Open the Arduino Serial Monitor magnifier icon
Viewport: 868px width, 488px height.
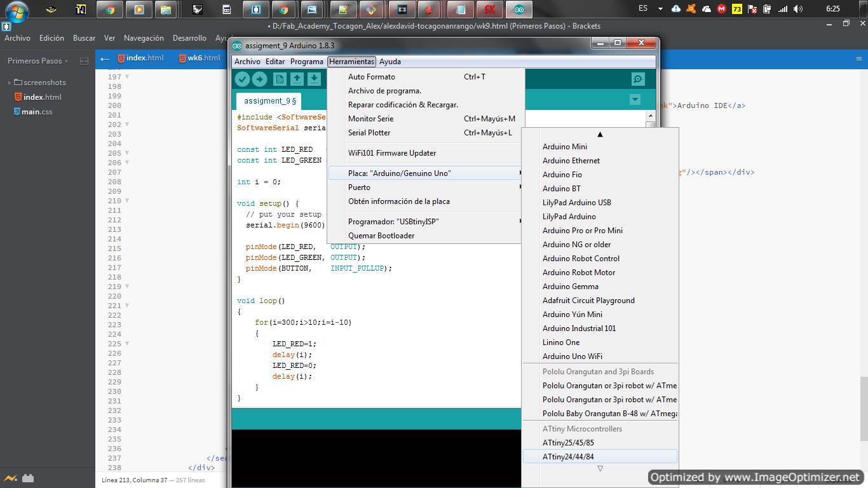pos(638,79)
